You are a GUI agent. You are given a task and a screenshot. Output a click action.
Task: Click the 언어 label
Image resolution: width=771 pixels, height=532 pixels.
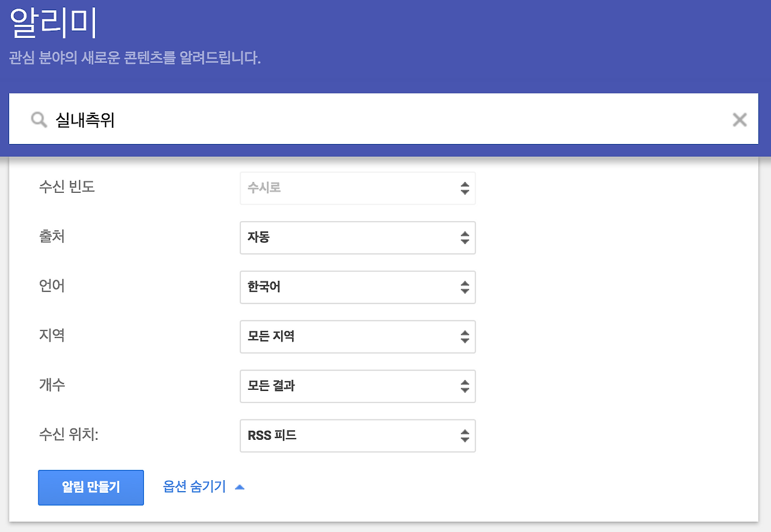click(52, 286)
